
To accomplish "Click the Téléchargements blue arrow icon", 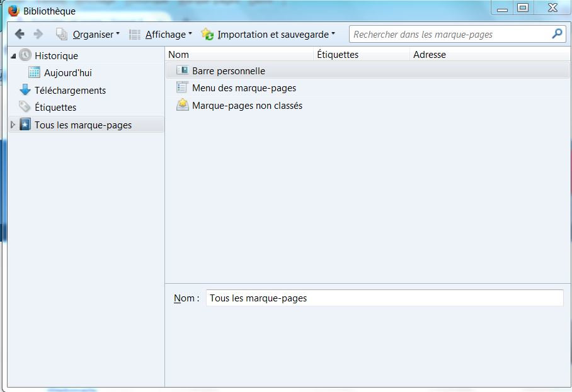I will pyautogui.click(x=25, y=89).
